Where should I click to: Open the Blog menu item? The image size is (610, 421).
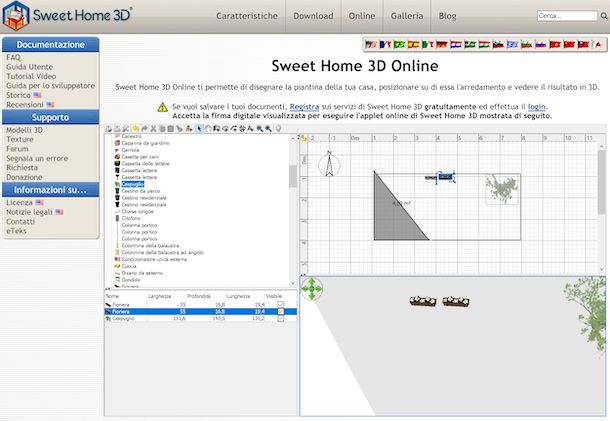point(447,16)
